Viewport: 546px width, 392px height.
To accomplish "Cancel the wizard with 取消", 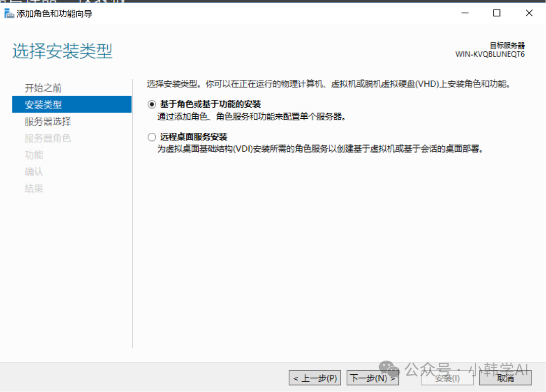I will [505, 378].
